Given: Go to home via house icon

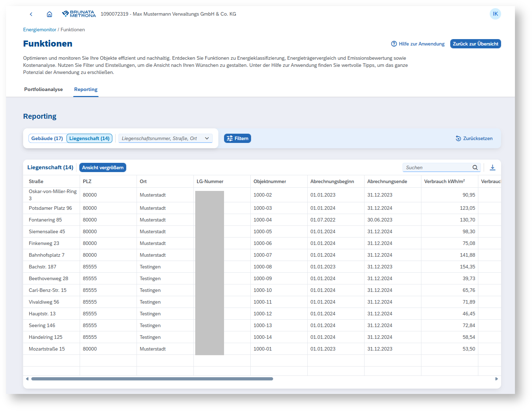Looking at the screenshot, I should 49,14.
